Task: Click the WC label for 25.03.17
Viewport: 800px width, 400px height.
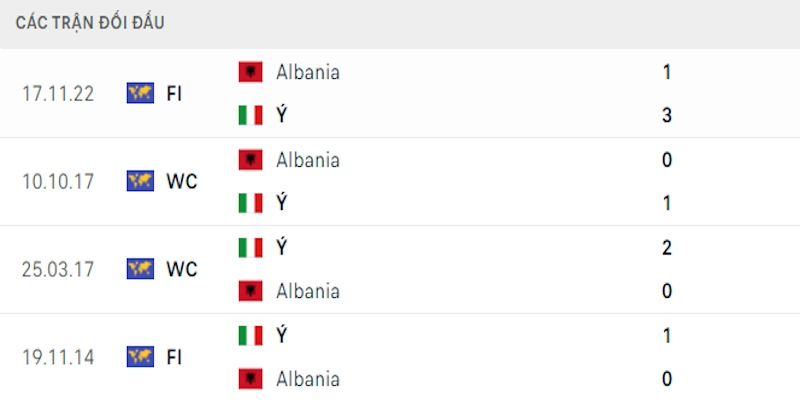Action: (x=182, y=269)
